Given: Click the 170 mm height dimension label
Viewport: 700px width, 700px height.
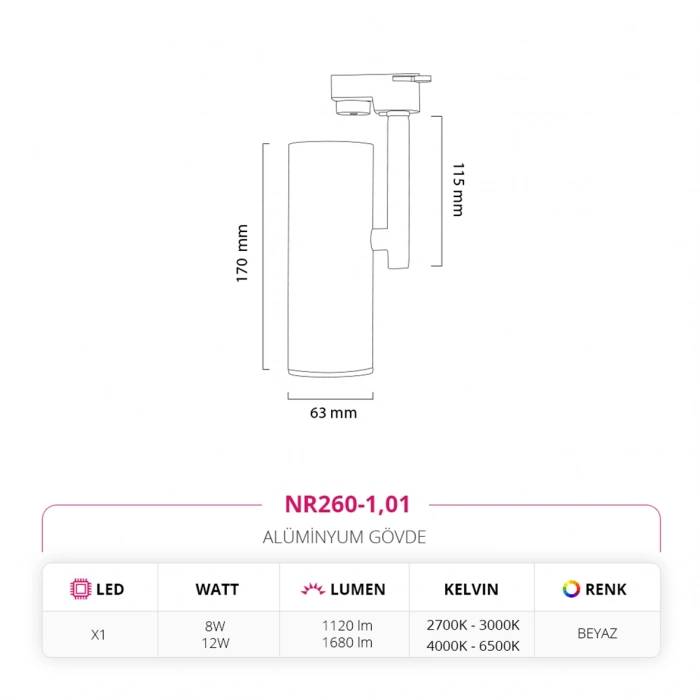Looking at the screenshot, I should tap(242, 254).
